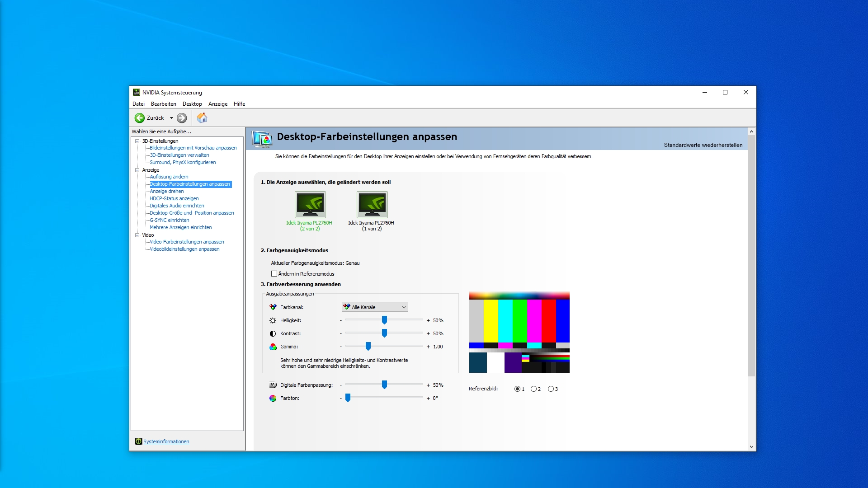This screenshot has height=488, width=868.
Task: Open G-SYNC einrichten
Action: coord(170,220)
